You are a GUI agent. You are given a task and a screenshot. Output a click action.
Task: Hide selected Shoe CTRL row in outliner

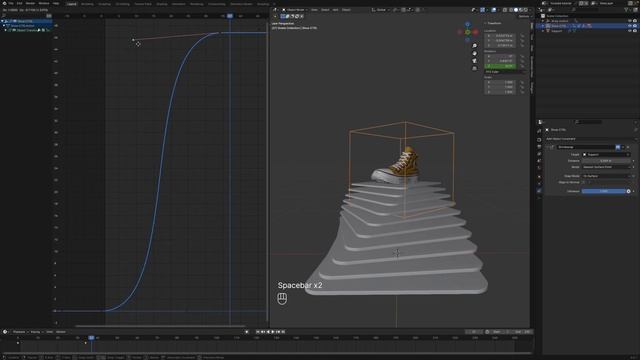point(630,26)
